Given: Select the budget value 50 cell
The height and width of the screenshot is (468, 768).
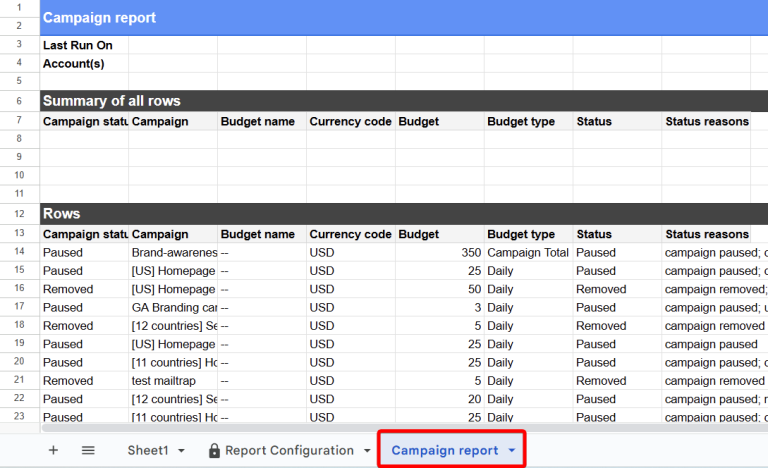Looking at the screenshot, I should point(439,289).
